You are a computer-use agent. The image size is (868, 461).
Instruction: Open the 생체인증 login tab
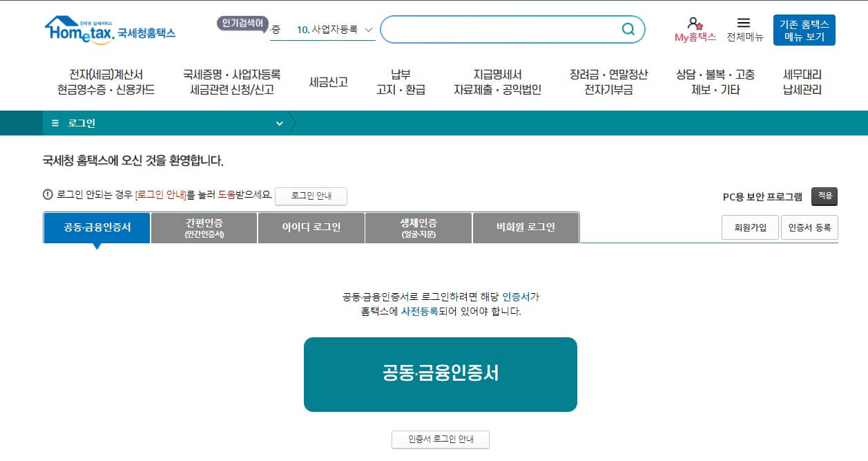(x=418, y=227)
